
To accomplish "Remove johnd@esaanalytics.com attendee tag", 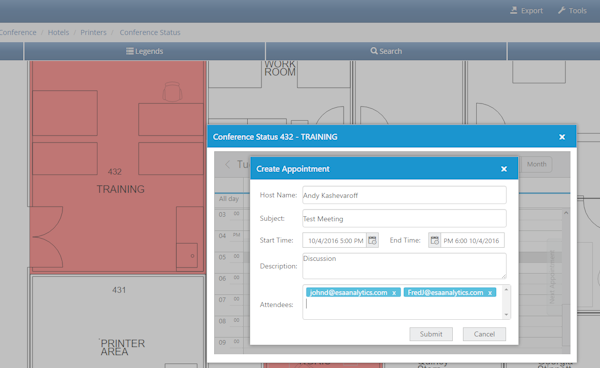I will pyautogui.click(x=394, y=293).
